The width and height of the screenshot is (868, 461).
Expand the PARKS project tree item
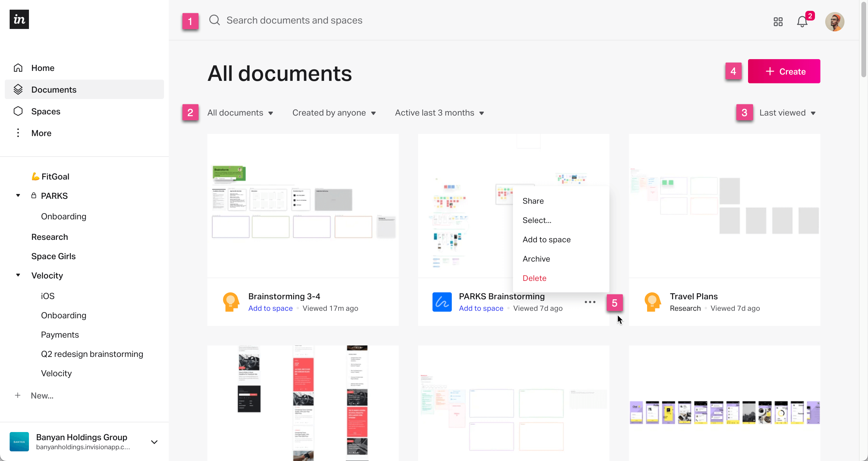(17, 196)
